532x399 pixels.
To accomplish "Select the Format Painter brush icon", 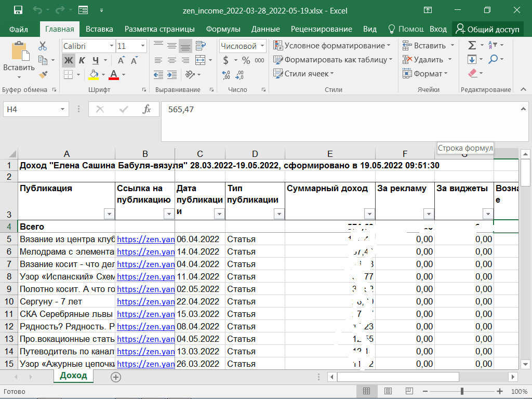I will (43, 74).
